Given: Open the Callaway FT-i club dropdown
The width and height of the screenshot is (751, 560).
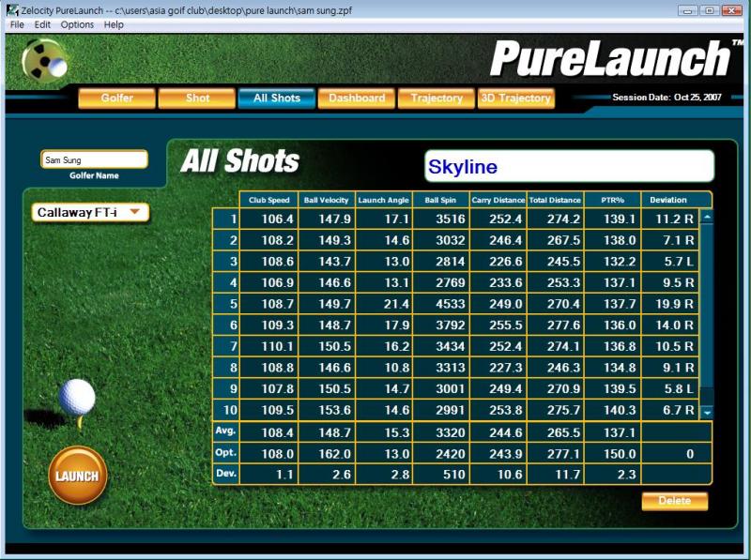Looking at the screenshot, I should pos(91,213).
